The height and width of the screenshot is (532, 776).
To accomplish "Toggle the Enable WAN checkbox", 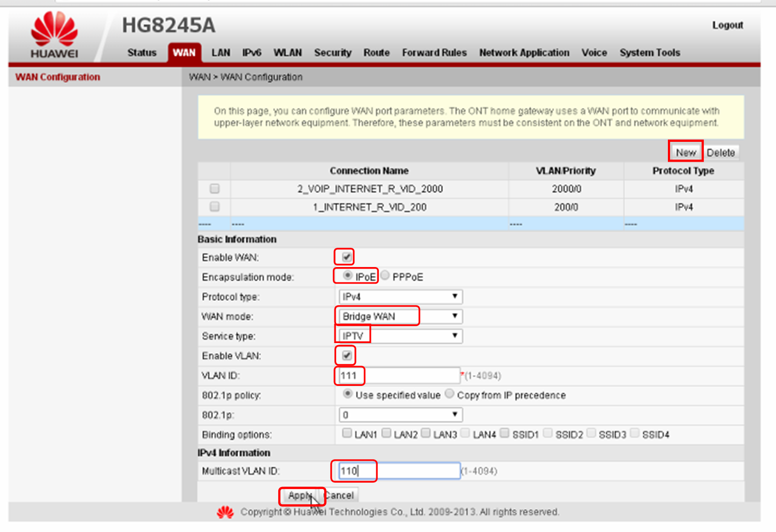I will [x=347, y=257].
